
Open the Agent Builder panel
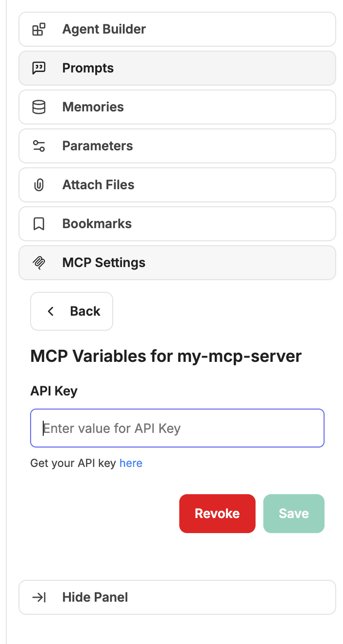coord(177,29)
